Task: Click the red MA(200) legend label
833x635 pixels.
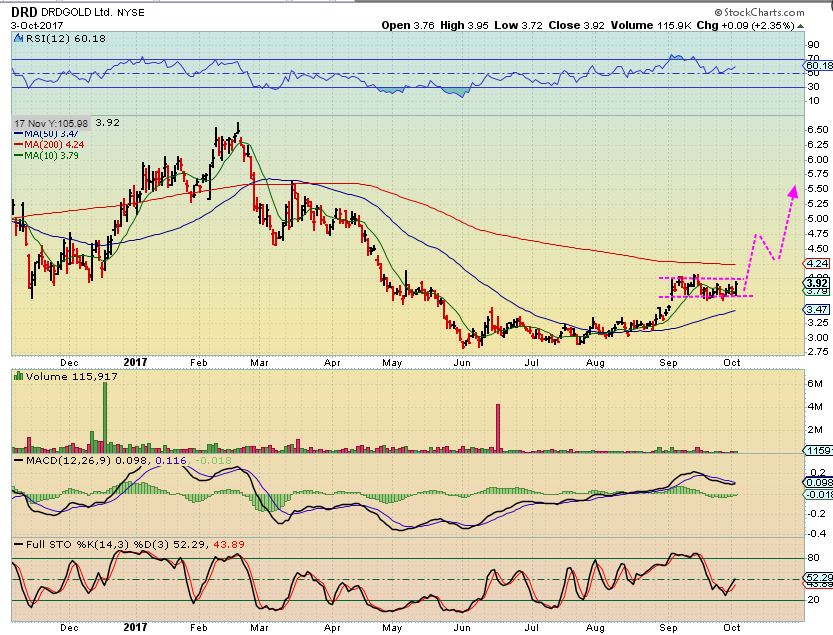Action: [53, 143]
